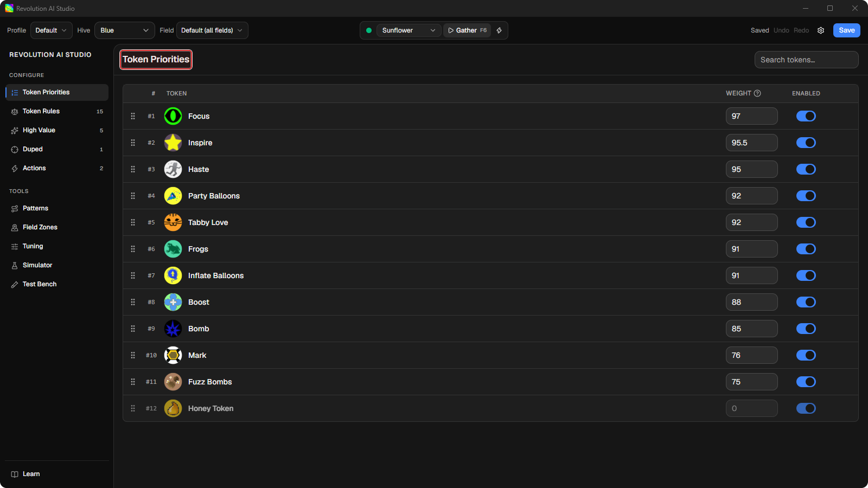This screenshot has height=488, width=868.
Task: Expand the Field dropdown Default (all fields)
Action: [x=212, y=30]
